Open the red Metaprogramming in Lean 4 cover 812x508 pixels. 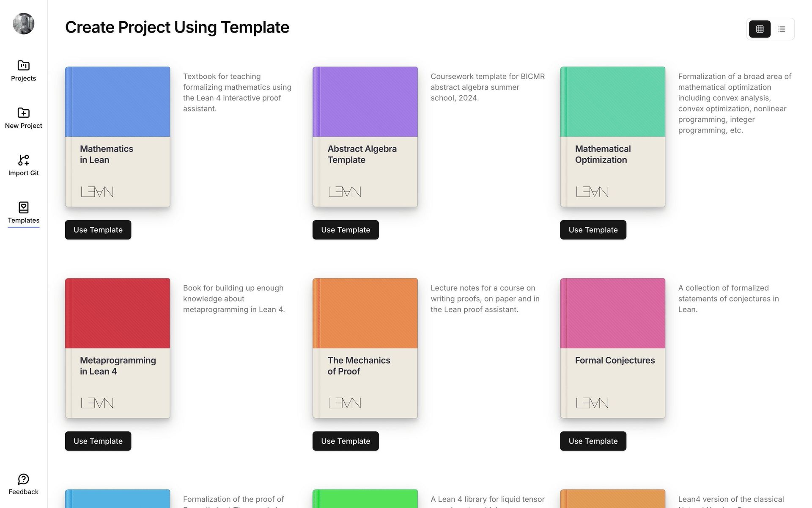click(x=118, y=348)
